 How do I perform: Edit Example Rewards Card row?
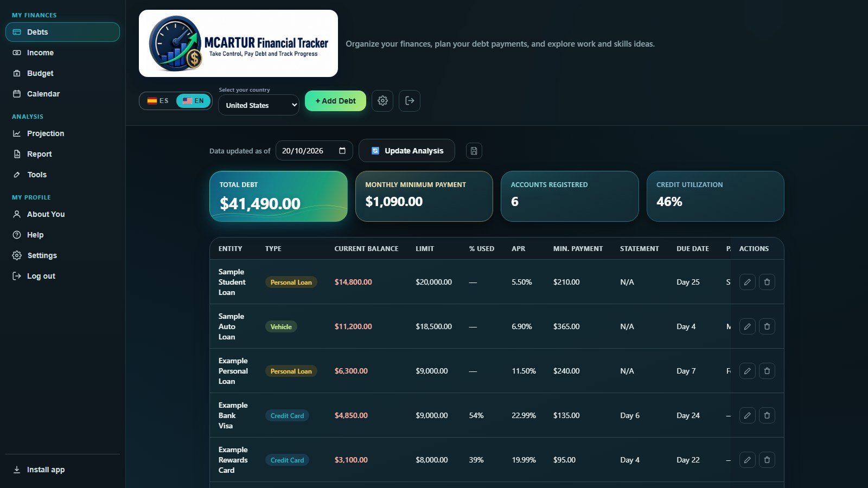pyautogui.click(x=747, y=460)
